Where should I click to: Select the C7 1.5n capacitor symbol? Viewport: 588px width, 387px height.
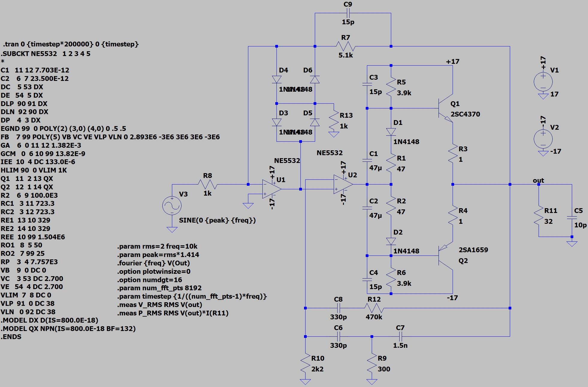coord(400,336)
